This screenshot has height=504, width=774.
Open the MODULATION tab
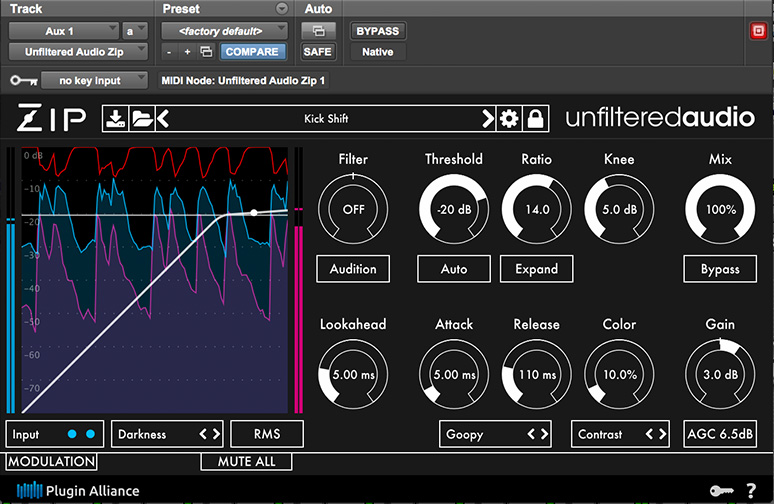51,461
